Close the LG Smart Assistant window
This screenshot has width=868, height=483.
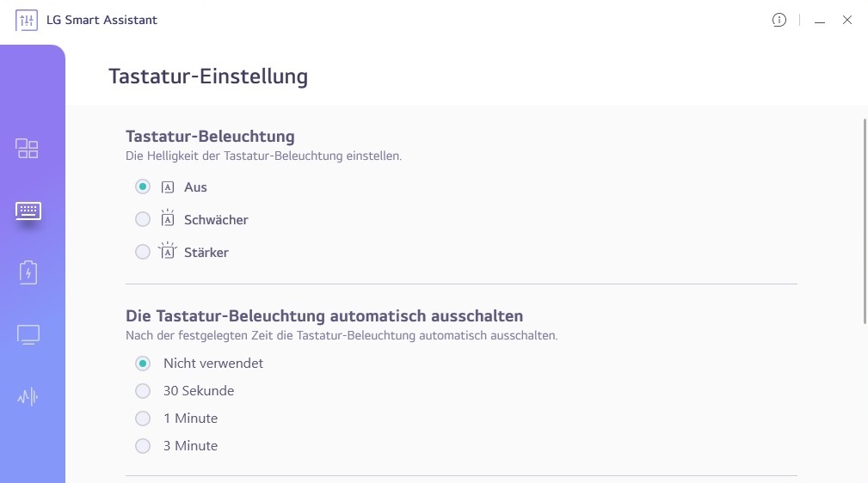pos(847,20)
